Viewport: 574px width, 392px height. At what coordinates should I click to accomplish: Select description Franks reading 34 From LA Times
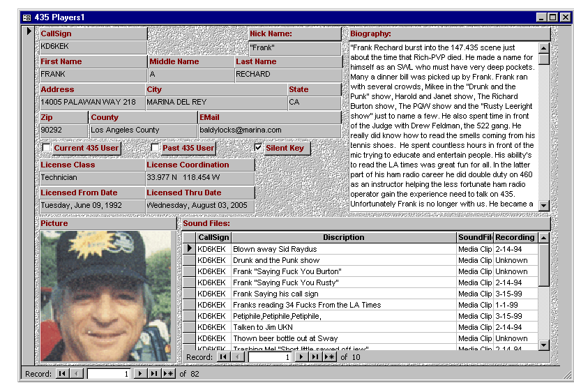[344, 305]
